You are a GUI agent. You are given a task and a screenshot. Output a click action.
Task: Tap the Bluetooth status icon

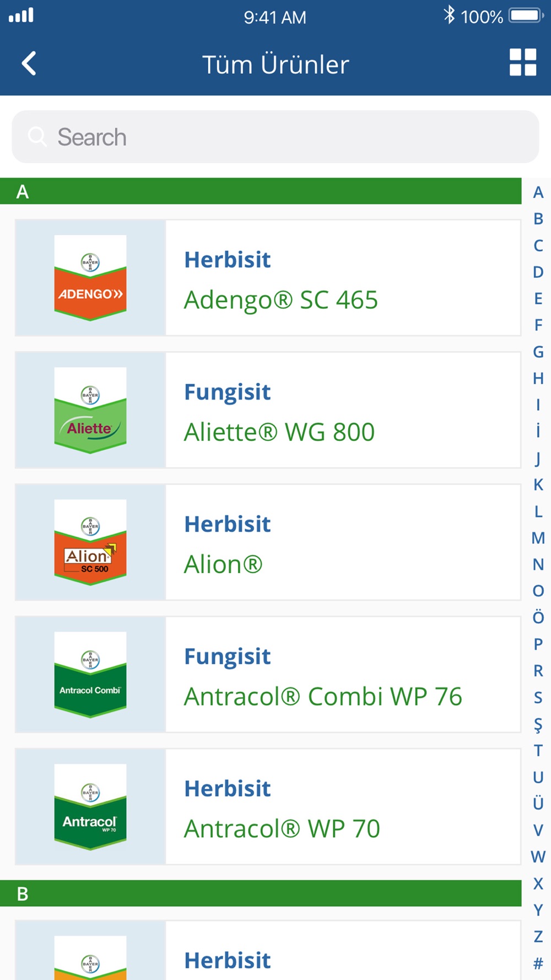click(450, 15)
